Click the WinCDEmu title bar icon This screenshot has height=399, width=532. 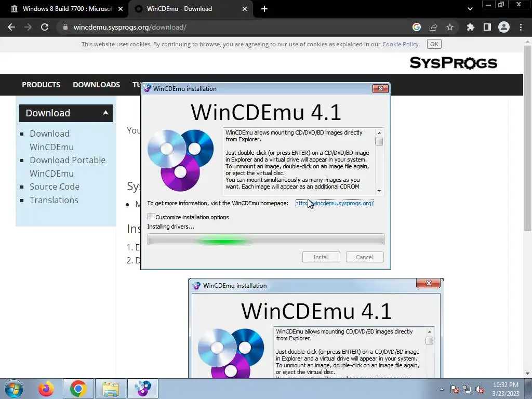click(x=147, y=88)
